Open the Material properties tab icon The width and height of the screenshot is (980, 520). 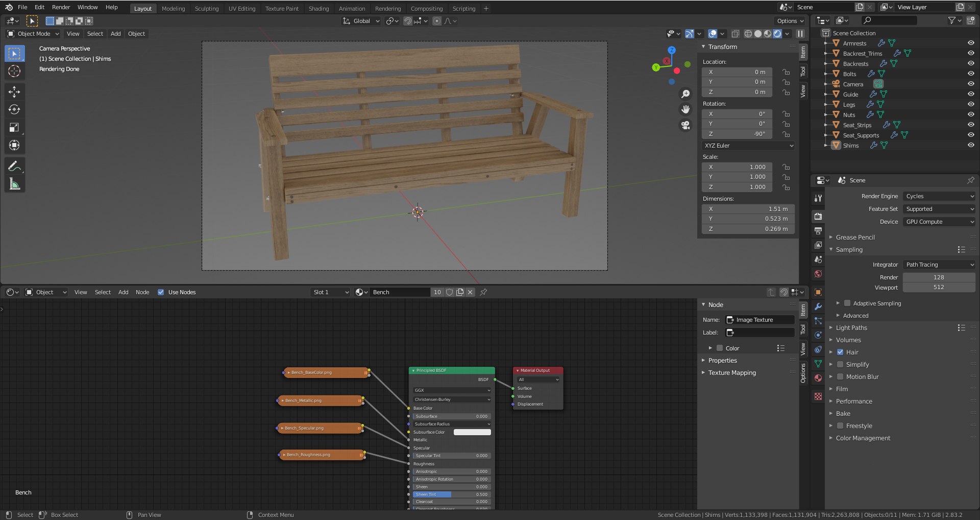click(x=818, y=378)
